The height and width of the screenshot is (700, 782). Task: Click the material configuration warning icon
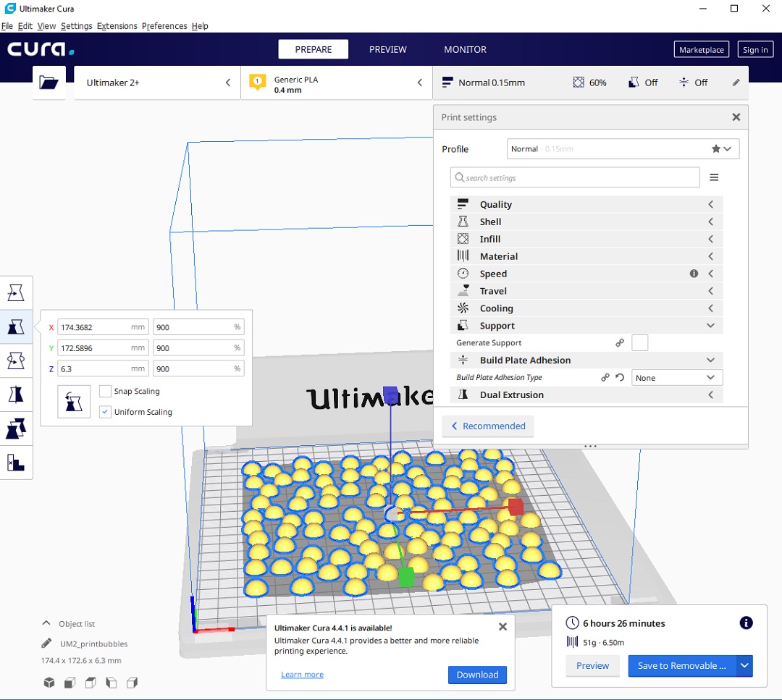[x=257, y=81]
